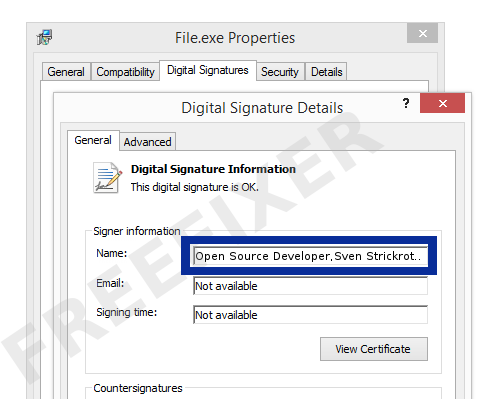Screen dimensions: 481x399
Task: Click the signer Name field
Action: coord(310,256)
